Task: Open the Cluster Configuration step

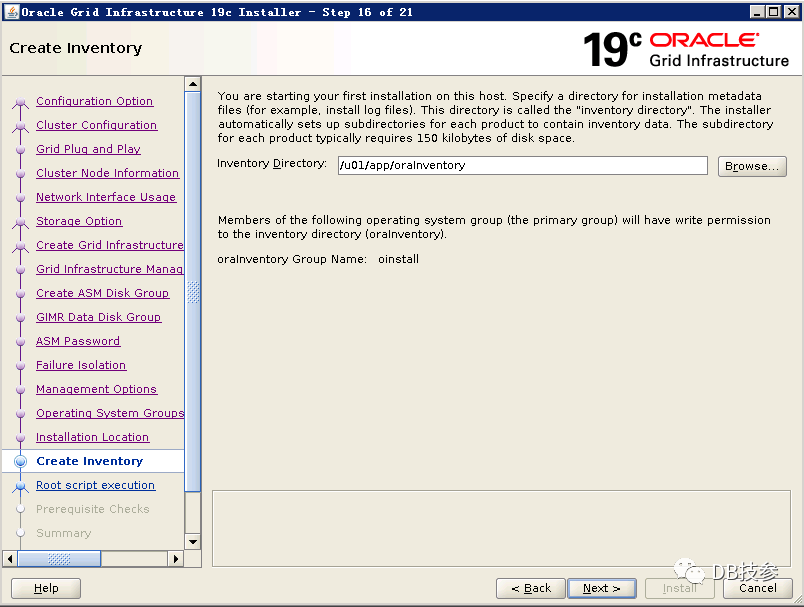Action: coord(96,125)
